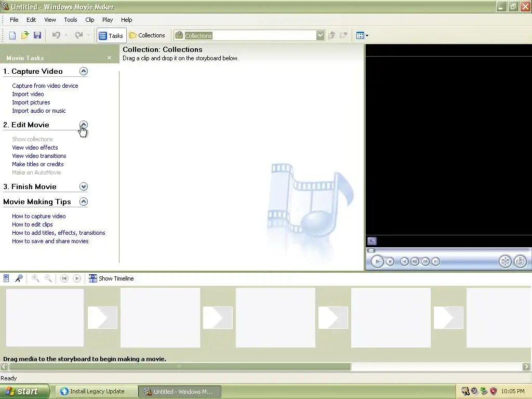The image size is (532, 399).
Task: Click the Redo arrow icon
Action: coord(79,35)
